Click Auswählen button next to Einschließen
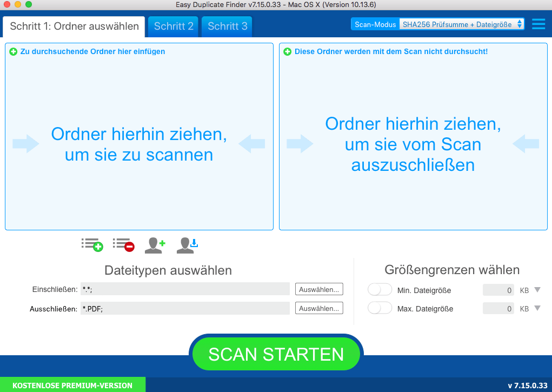552x392 pixels. tap(319, 289)
